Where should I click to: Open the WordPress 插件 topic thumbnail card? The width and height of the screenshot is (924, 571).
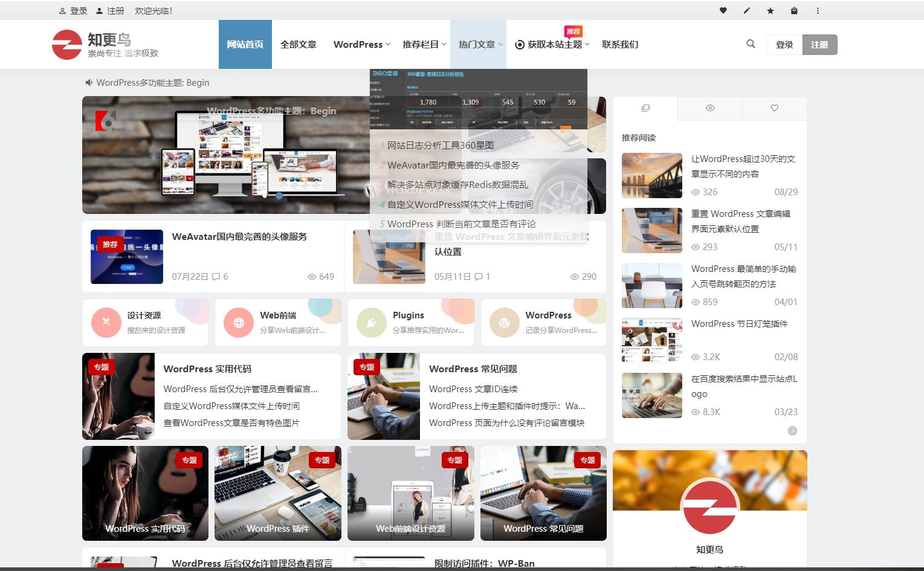(278, 494)
